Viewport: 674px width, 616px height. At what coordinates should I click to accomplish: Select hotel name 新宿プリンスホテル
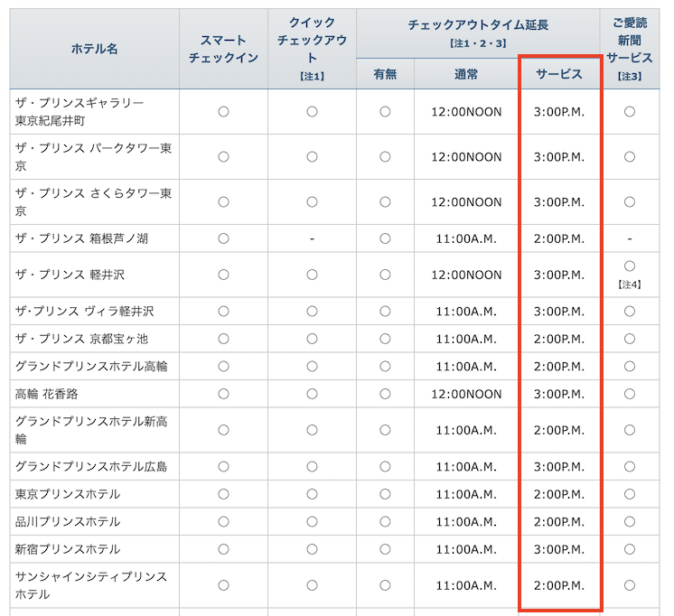tap(68, 549)
